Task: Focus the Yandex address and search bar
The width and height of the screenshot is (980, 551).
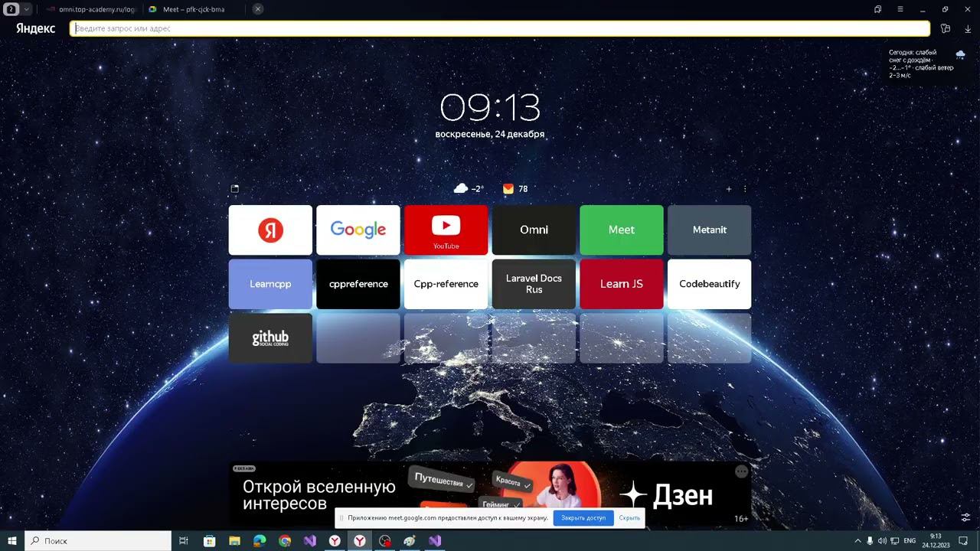Action: 500,28
